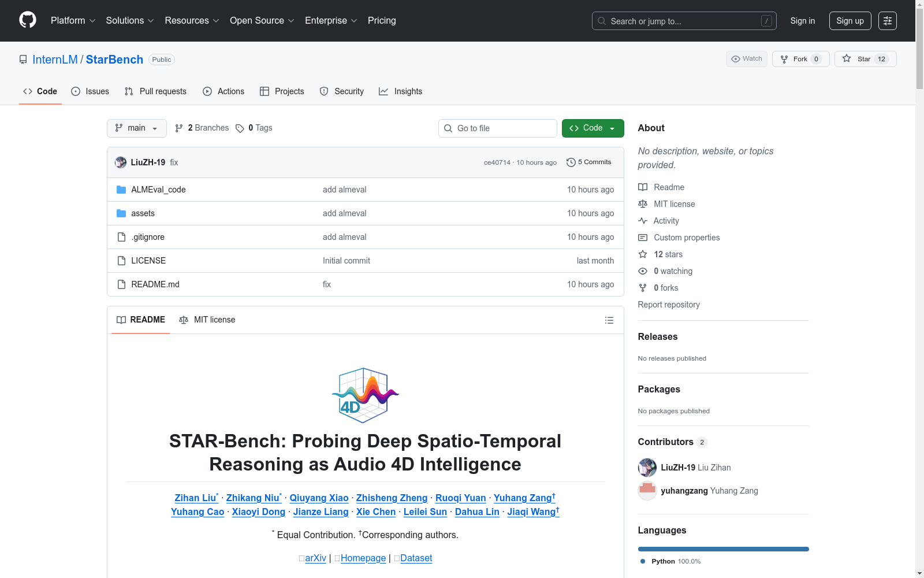The image size is (924, 578).
Task: Click the Go to file search box
Action: coord(498,128)
